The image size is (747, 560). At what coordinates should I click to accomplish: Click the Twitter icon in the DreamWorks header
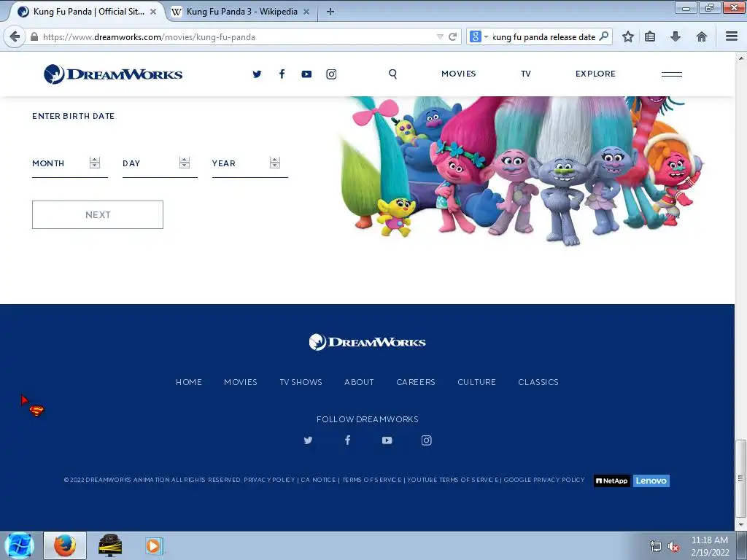coord(257,74)
